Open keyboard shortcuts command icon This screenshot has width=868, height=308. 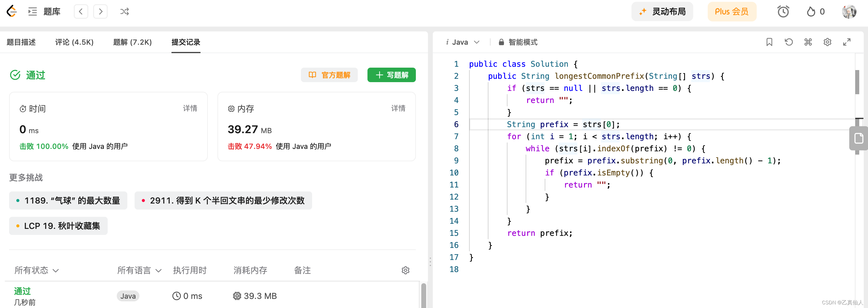coord(808,42)
